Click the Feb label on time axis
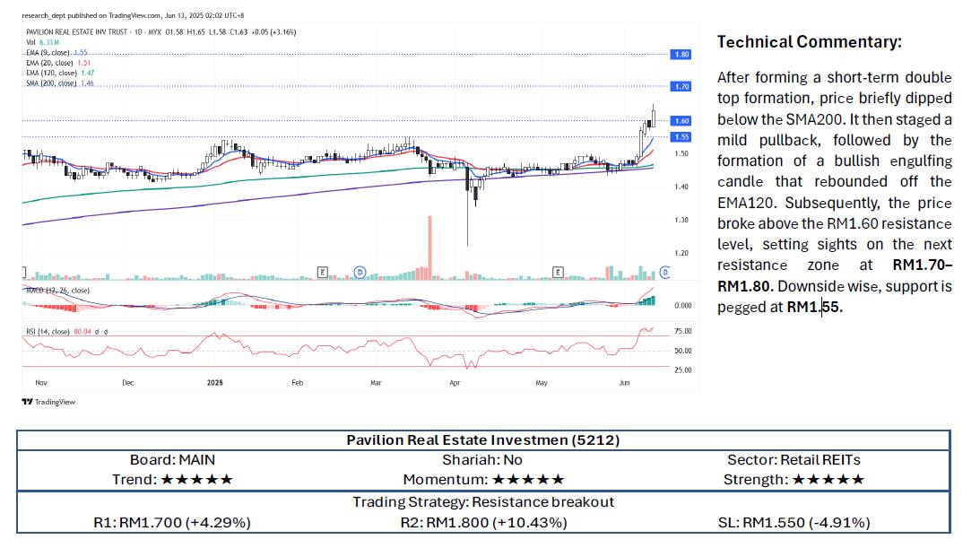 298,382
